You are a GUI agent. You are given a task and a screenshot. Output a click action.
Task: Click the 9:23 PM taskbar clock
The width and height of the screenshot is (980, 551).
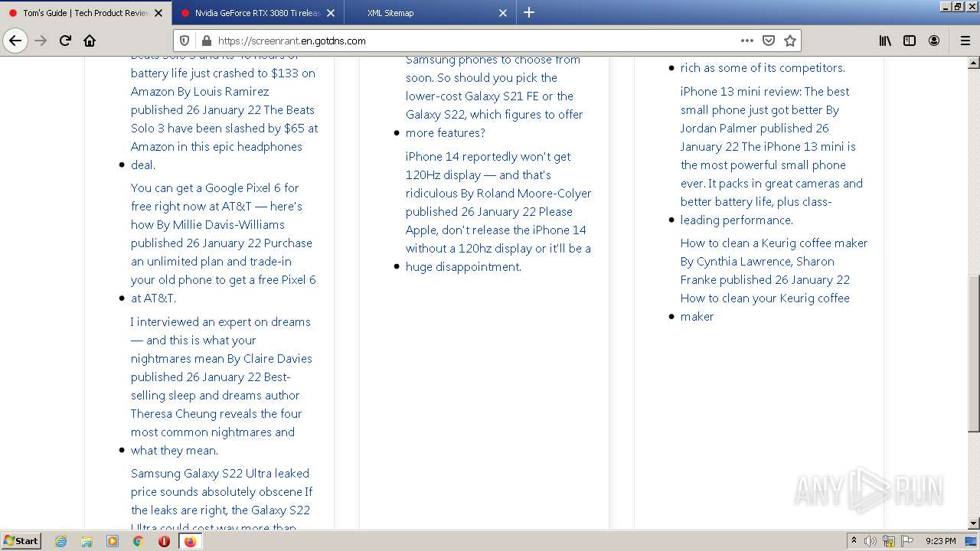pyautogui.click(x=940, y=541)
